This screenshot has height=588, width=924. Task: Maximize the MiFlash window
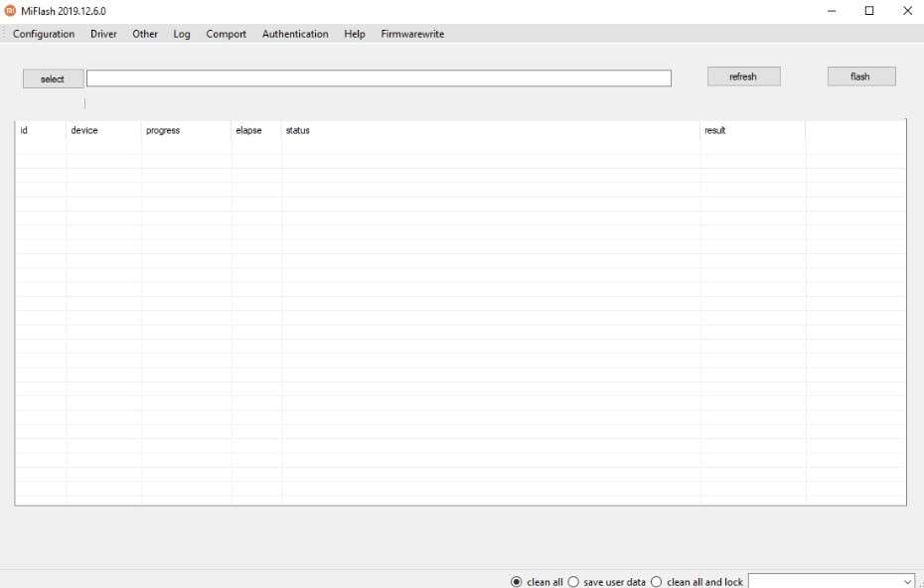tap(869, 11)
